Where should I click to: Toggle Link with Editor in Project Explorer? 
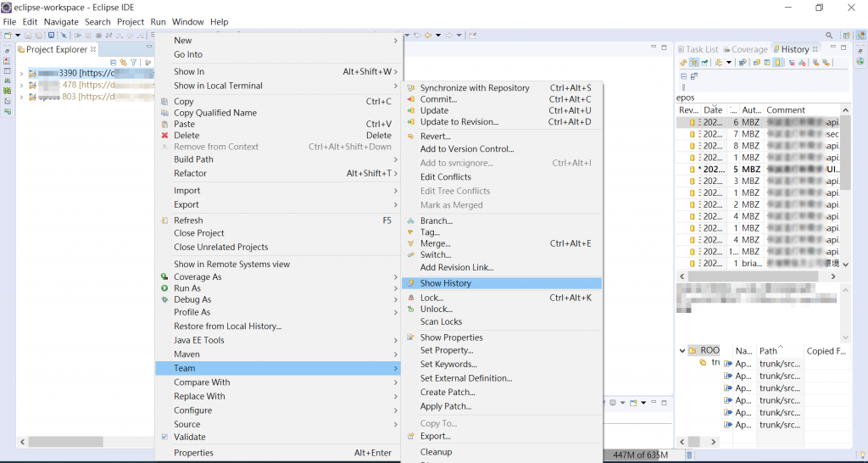click(x=124, y=63)
